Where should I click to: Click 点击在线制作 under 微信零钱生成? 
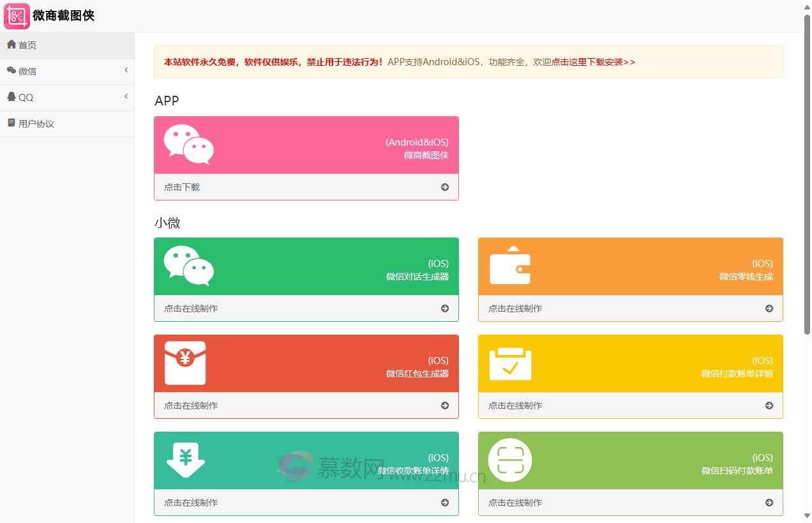coord(515,308)
